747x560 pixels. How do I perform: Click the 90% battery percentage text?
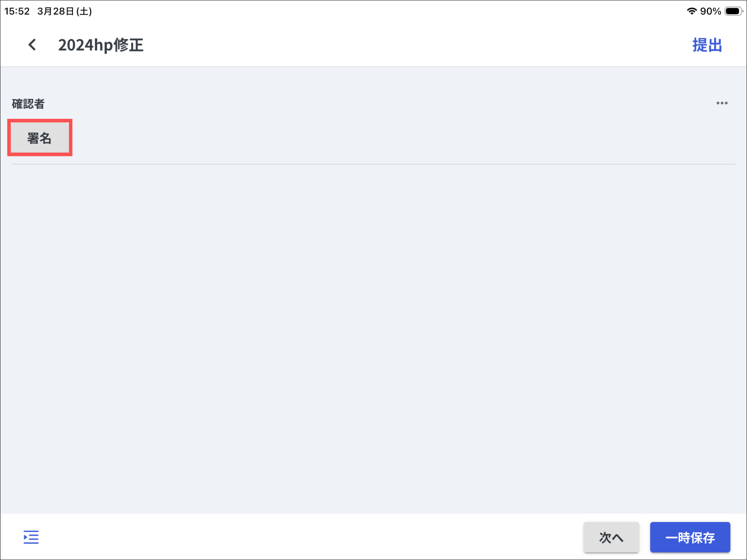pos(710,11)
